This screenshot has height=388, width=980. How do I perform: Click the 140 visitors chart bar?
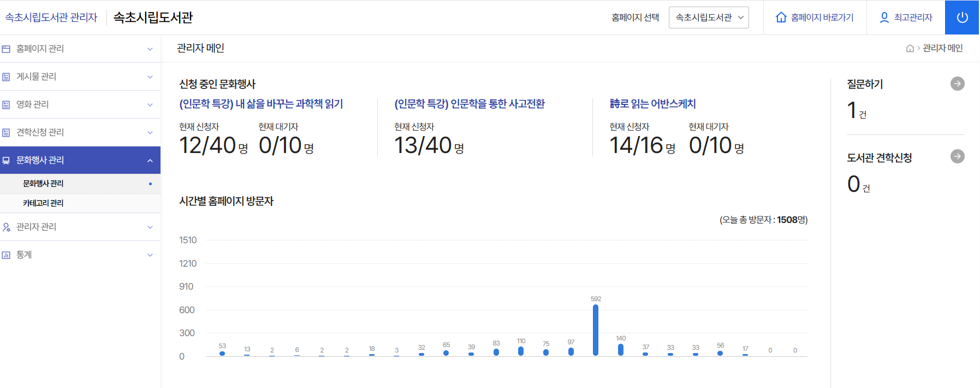[x=621, y=350]
